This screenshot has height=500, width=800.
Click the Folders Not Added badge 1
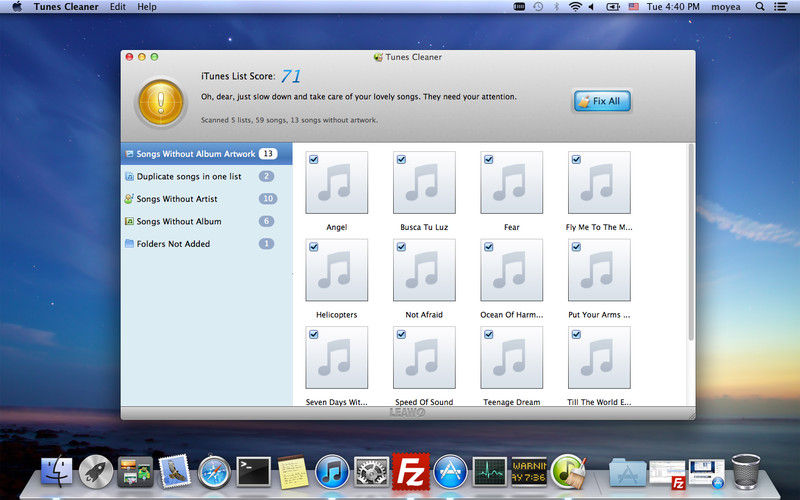[x=266, y=244]
